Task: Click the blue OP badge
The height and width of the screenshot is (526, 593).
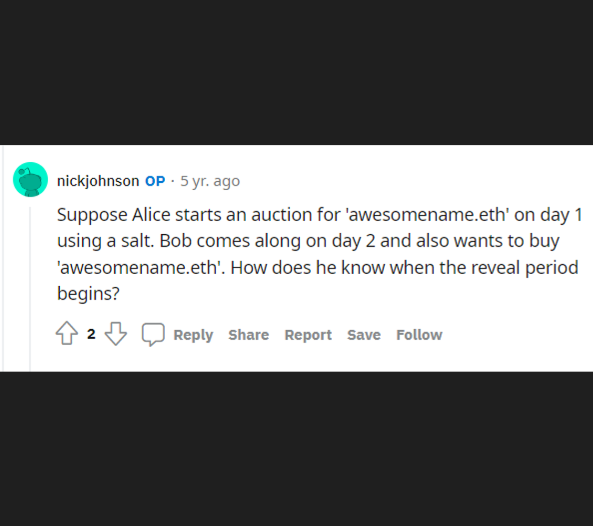Action: [x=155, y=181]
